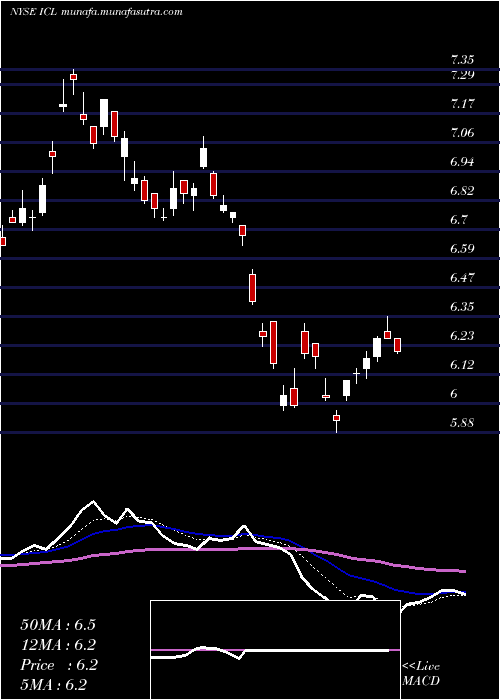Click the last red candlestick on the right
The height and width of the screenshot is (700, 500).
pyautogui.click(x=397, y=345)
